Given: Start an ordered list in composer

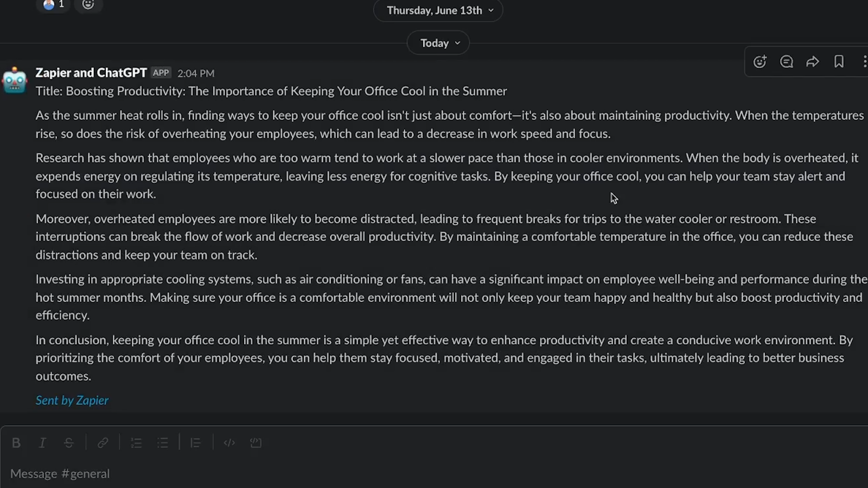Looking at the screenshot, I should pyautogui.click(x=136, y=443).
